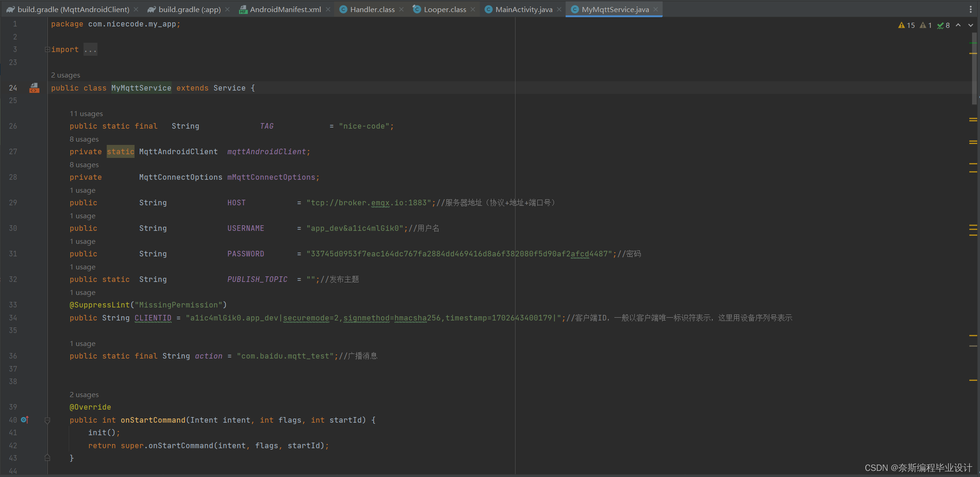The height and width of the screenshot is (477, 980).
Task: Click '8 usages' hint above mqttAndroidClient
Action: [84, 139]
